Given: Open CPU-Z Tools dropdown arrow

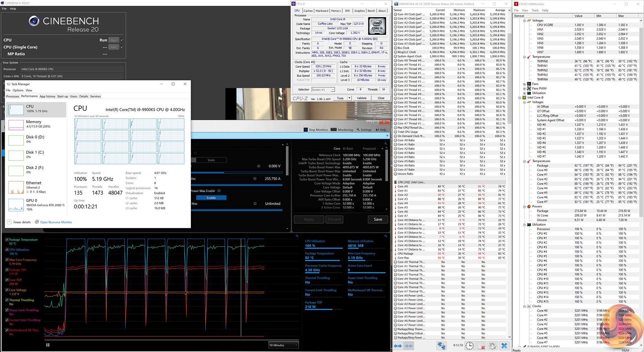Looking at the screenshot, I should point(349,98).
